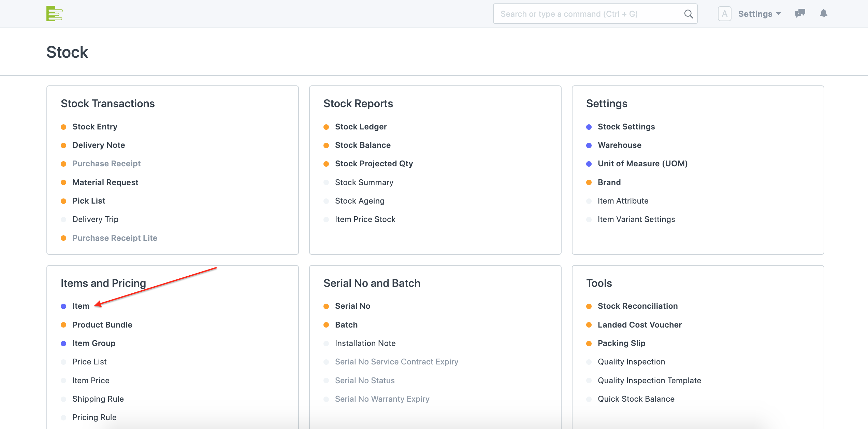
Task: Open Price List link
Action: coord(89,362)
